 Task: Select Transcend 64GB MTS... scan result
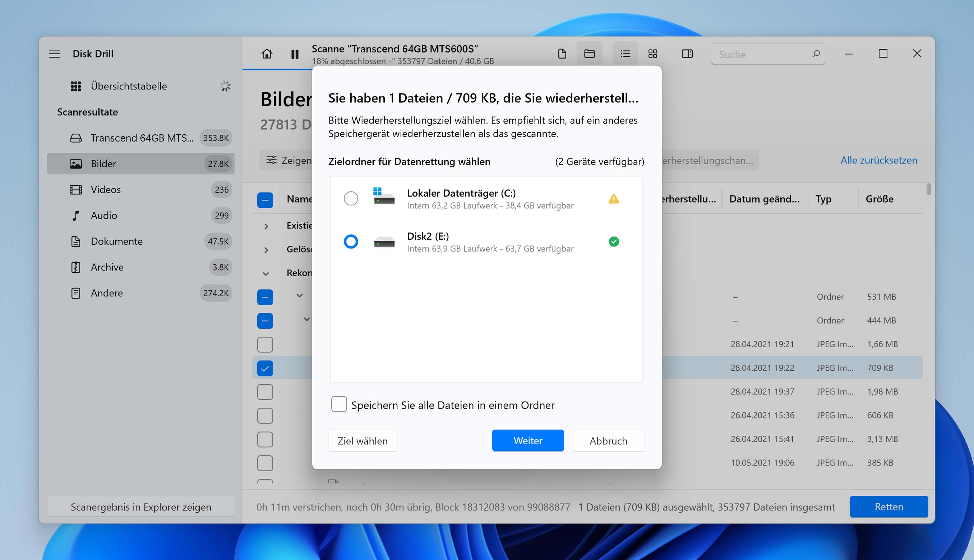tap(141, 138)
